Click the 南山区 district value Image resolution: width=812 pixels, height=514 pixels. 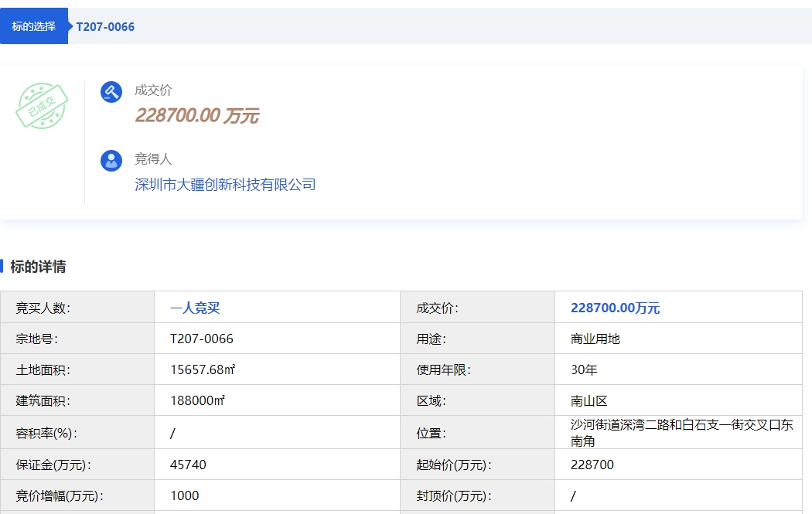coord(589,400)
